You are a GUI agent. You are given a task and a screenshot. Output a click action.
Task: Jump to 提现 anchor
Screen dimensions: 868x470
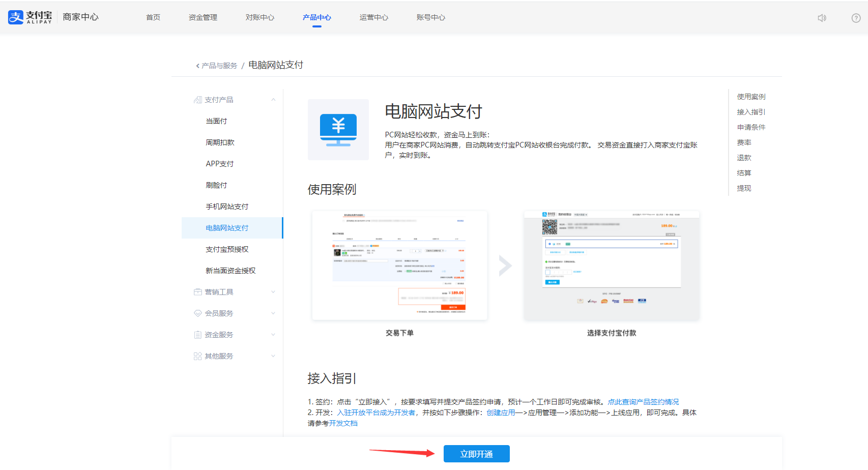click(744, 188)
